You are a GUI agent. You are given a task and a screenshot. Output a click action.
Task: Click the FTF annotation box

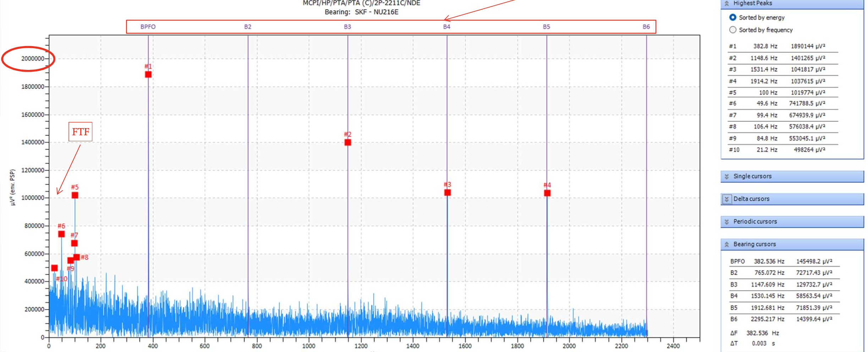pos(81,132)
